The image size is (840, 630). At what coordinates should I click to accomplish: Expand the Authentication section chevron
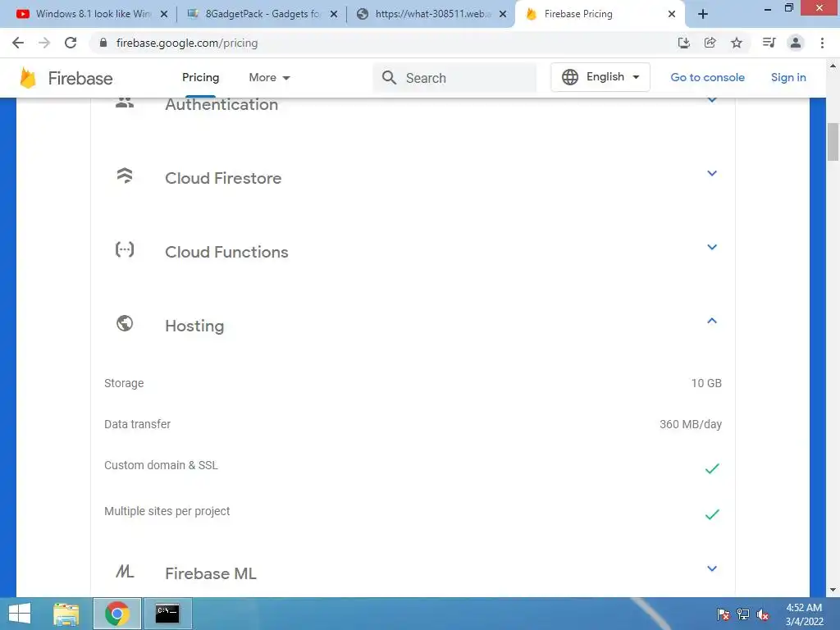pos(712,100)
